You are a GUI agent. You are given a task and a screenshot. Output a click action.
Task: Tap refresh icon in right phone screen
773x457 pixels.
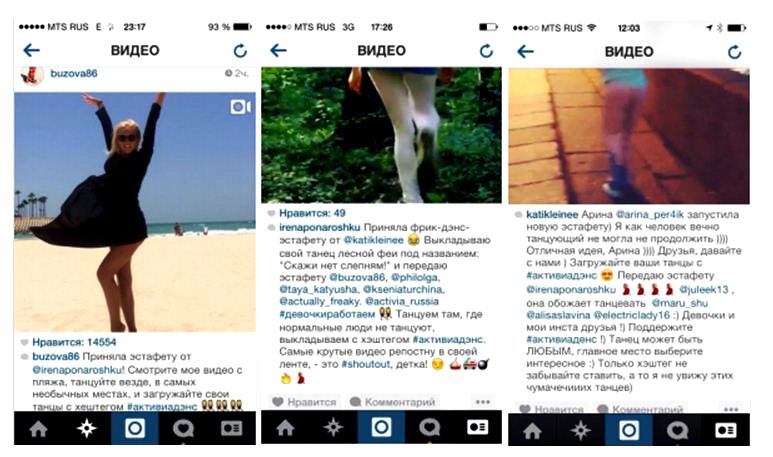click(734, 52)
